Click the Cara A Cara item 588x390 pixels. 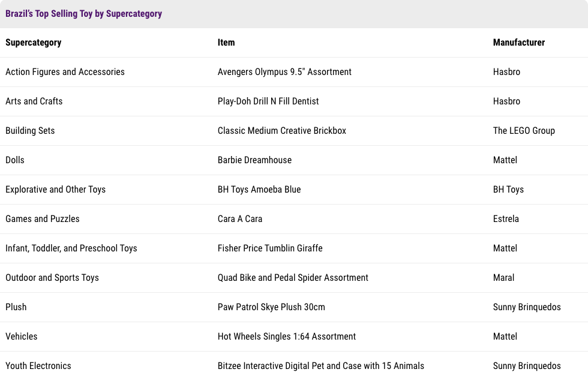240,218
